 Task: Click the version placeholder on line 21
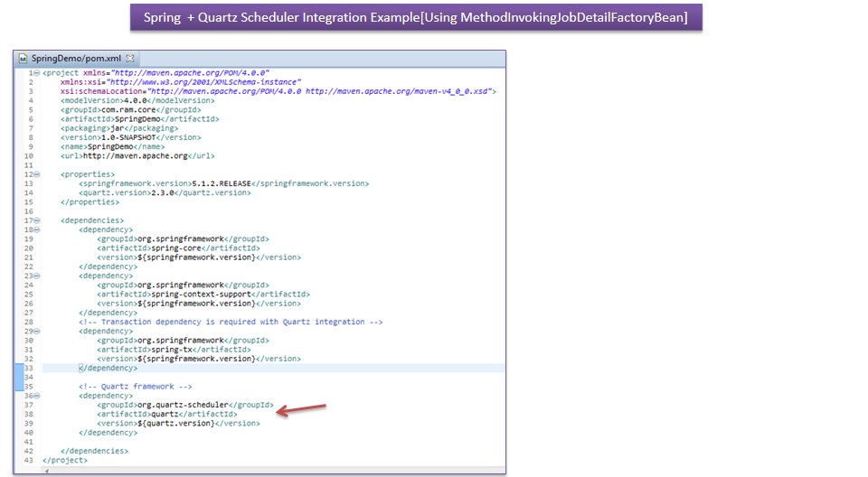pyautogui.click(x=196, y=257)
